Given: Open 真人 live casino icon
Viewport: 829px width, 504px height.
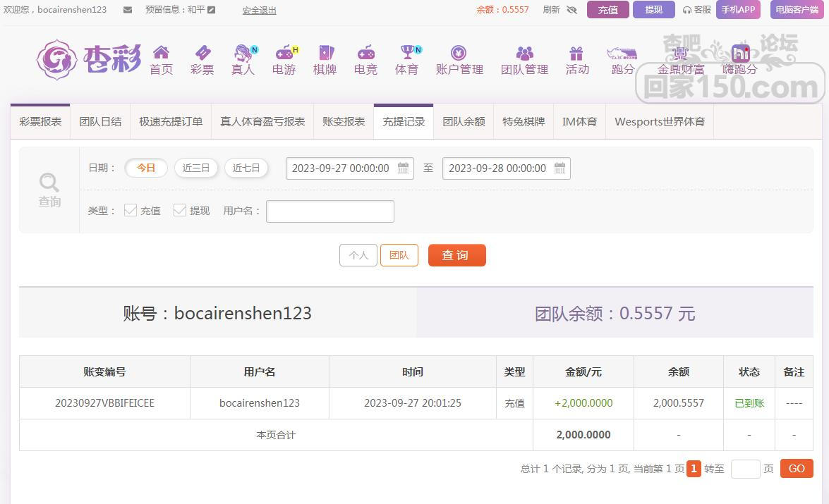Looking at the screenshot, I should point(243,52).
